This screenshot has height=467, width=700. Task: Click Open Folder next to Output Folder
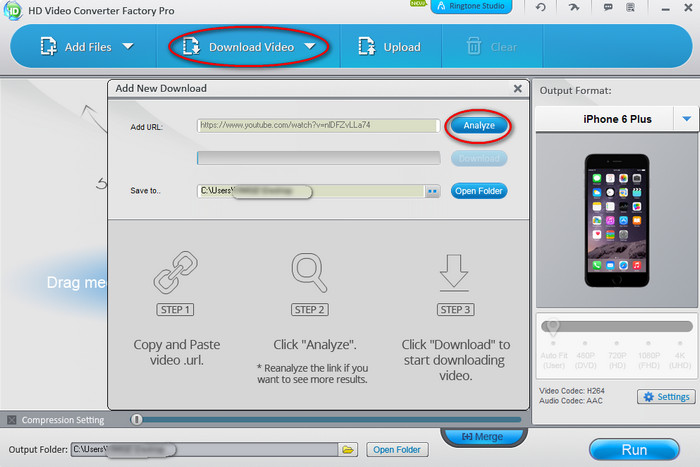pos(397,450)
